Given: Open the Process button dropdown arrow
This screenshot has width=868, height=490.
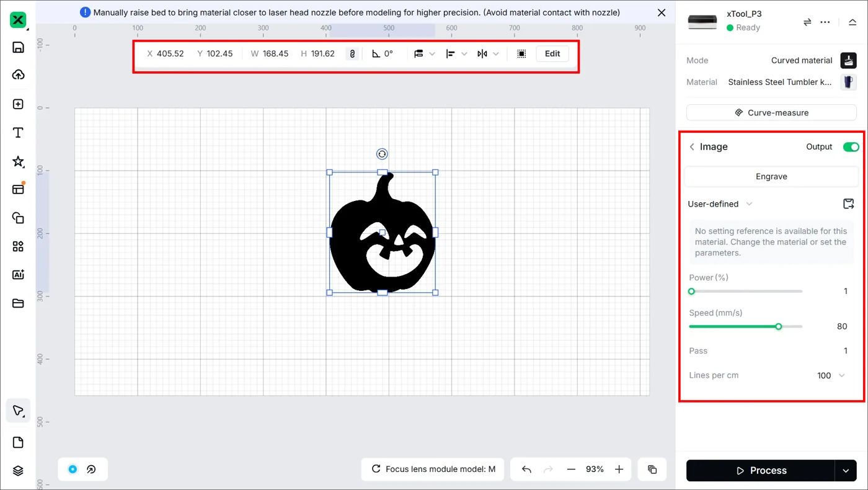Looking at the screenshot, I should click(846, 471).
